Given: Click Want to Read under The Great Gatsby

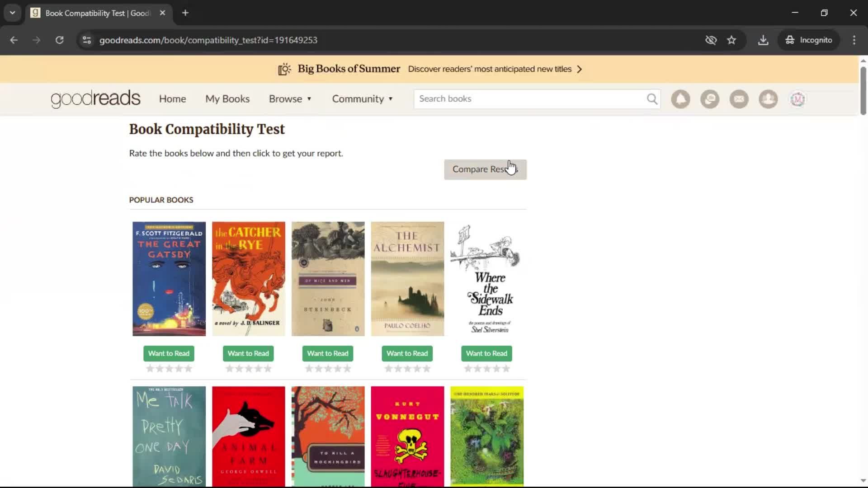Looking at the screenshot, I should coord(169,353).
